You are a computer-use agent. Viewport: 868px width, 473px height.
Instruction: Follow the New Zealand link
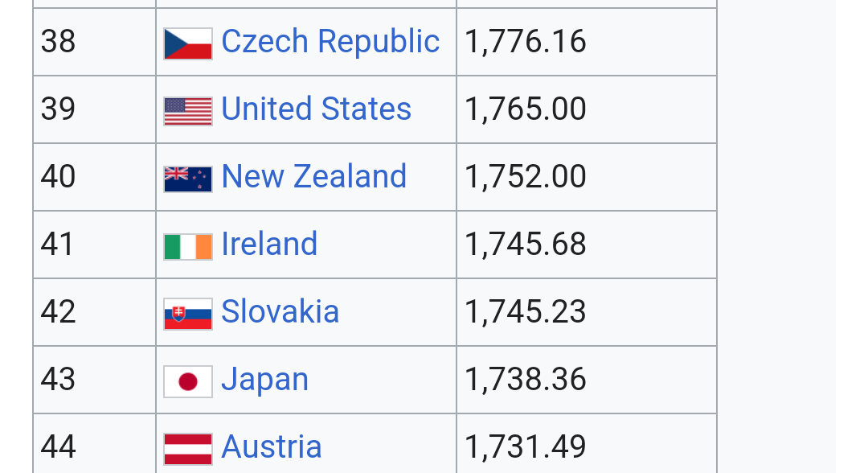(x=313, y=177)
